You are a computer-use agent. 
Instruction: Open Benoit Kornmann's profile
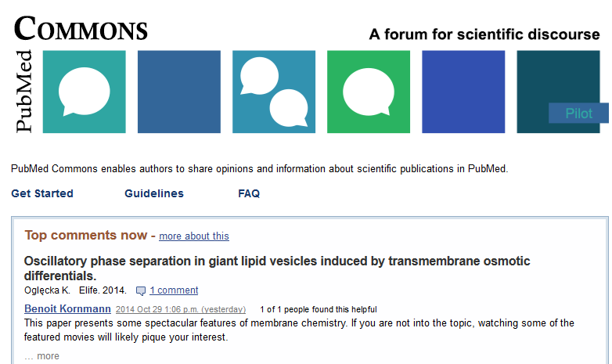[67, 308]
